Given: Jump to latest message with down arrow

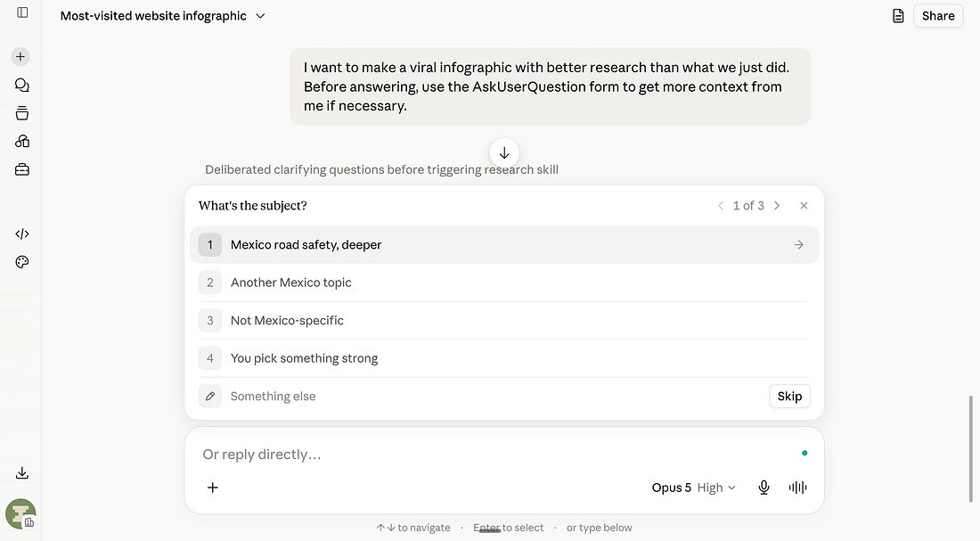Looking at the screenshot, I should 504,153.
